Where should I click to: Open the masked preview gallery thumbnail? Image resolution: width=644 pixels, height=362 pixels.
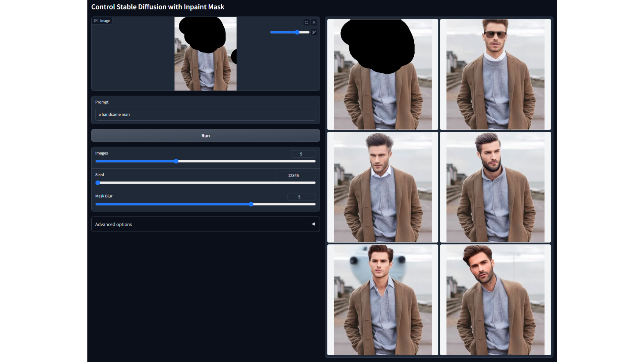(x=383, y=74)
